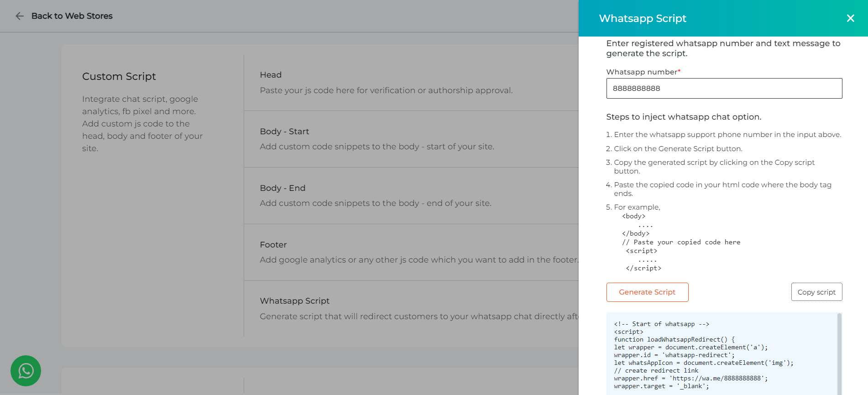Click the generated script scrollbar

(x=839, y=354)
